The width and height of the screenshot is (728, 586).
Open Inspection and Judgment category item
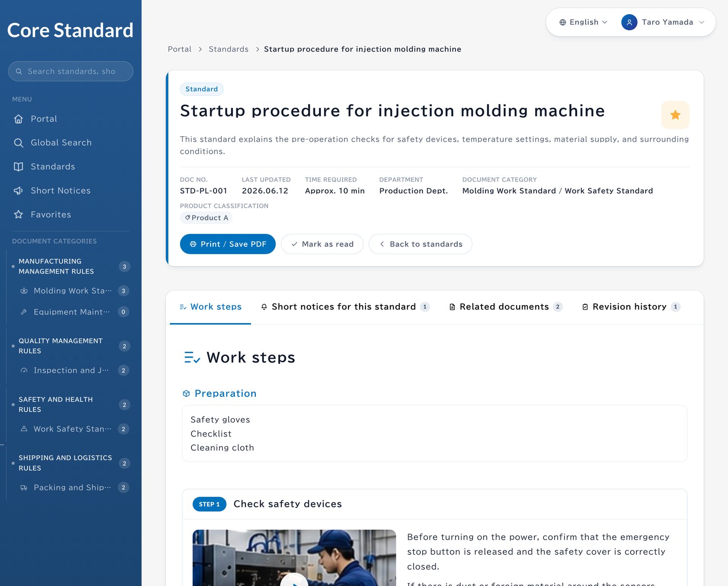point(74,371)
